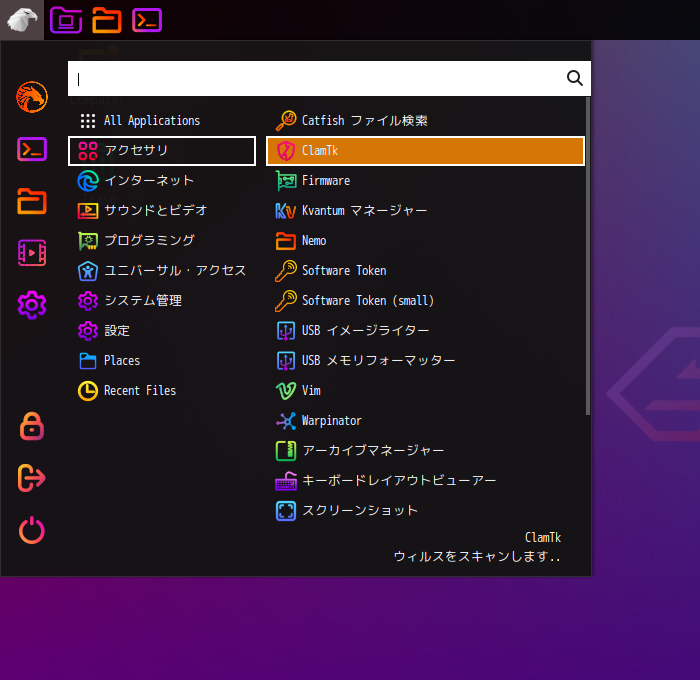
Task: Click the Firmware chip icon
Action: pyautogui.click(x=286, y=181)
